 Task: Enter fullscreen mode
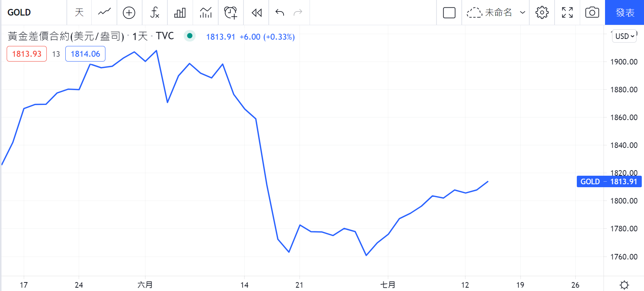[567, 13]
